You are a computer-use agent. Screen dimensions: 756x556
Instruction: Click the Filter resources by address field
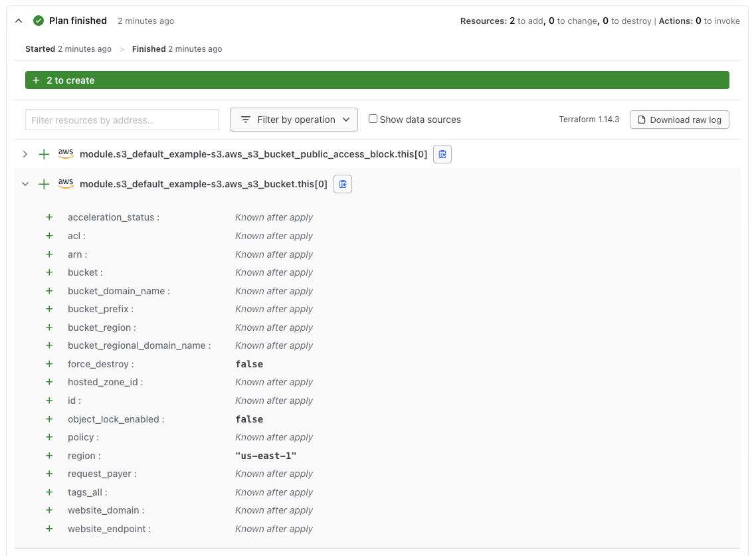122,120
